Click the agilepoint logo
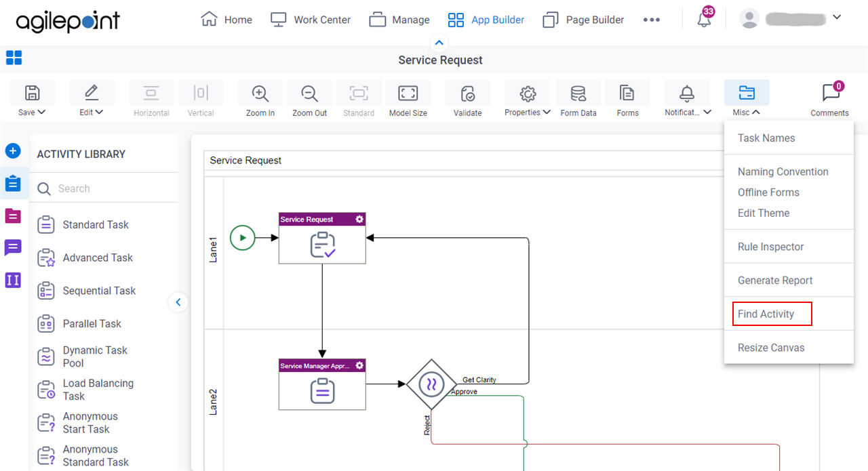 click(68, 21)
